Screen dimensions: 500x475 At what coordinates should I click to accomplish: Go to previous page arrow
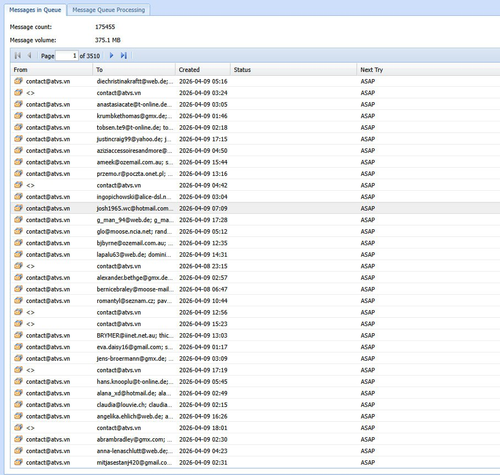29,56
